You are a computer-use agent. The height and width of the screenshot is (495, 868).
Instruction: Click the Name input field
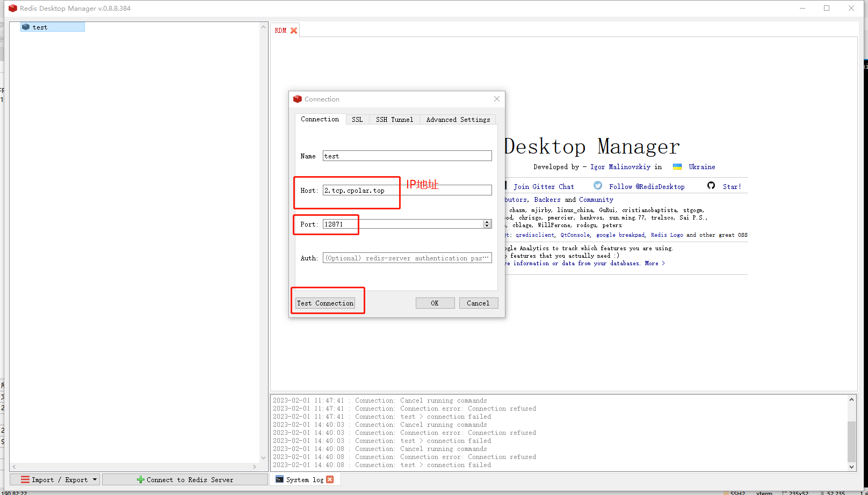407,156
